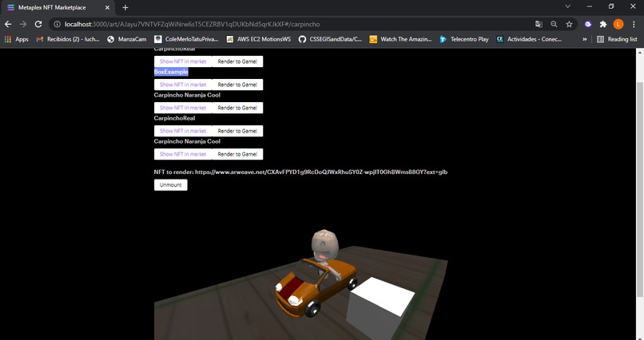Viewport: 644px width, 340px height.
Task: Open the purple extension icon in toolbar
Action: click(x=588, y=24)
